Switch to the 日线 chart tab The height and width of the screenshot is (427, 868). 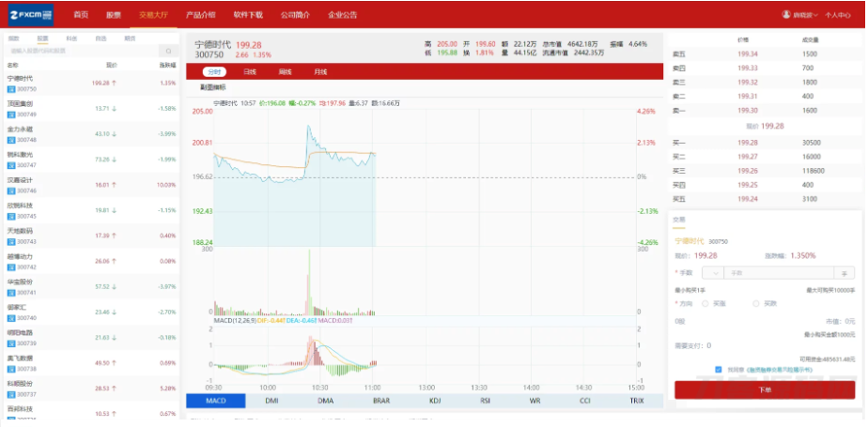pos(250,72)
